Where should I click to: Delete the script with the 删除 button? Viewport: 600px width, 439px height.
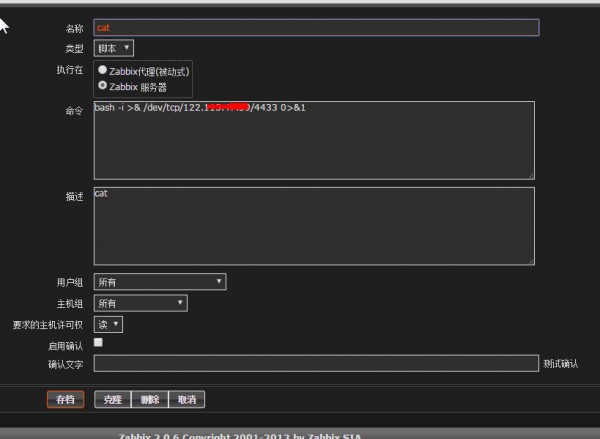[x=150, y=400]
